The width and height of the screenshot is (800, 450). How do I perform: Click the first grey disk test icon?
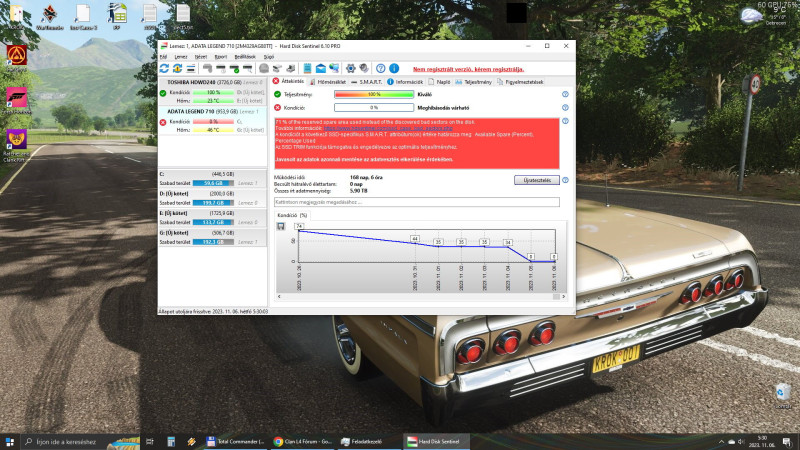[x=208, y=68]
